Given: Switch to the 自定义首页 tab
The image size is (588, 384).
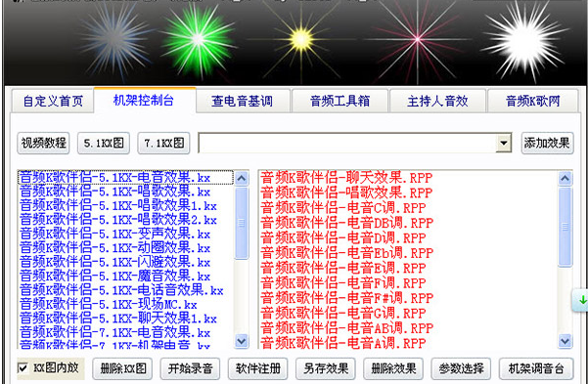Looking at the screenshot, I should [x=53, y=102].
